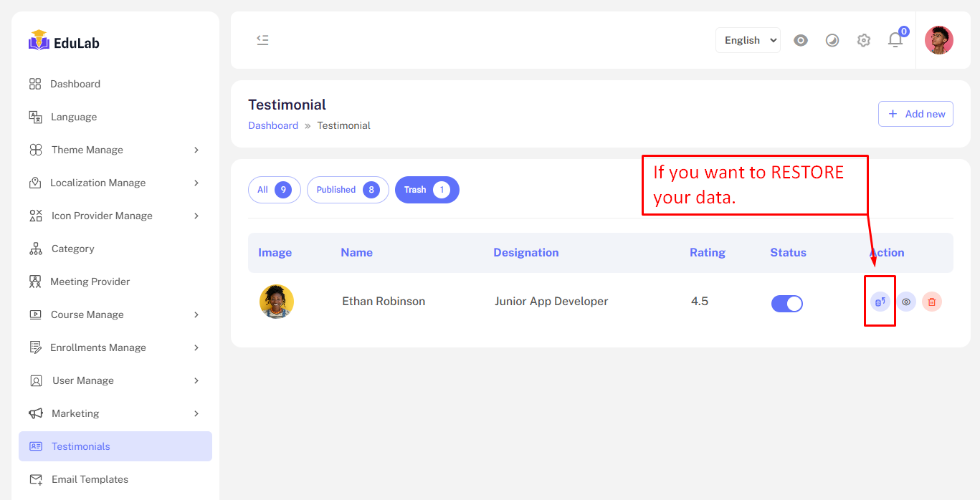Open the notifications bell
Screen dimensions: 980x500
tap(895, 40)
